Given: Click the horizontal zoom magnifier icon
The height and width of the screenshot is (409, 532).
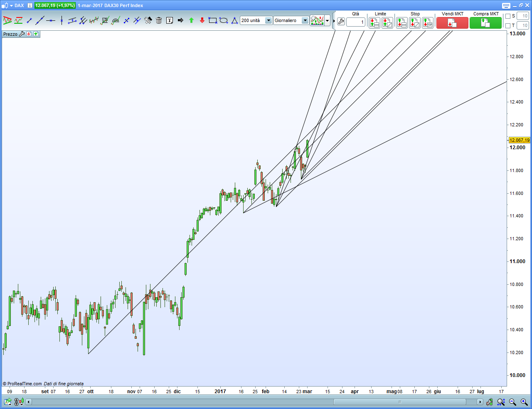Looking at the screenshot, I should (x=501, y=402).
